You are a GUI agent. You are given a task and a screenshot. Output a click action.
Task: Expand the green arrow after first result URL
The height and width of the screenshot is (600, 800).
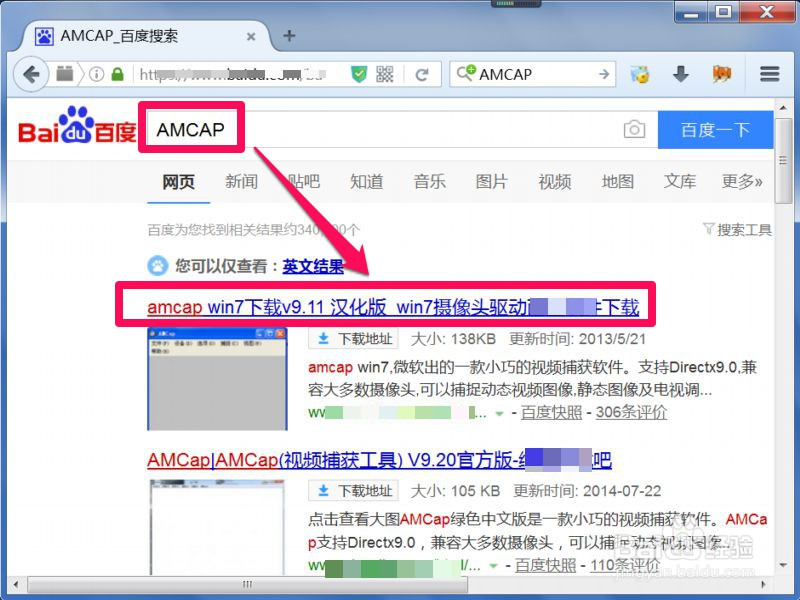pyautogui.click(x=500, y=414)
